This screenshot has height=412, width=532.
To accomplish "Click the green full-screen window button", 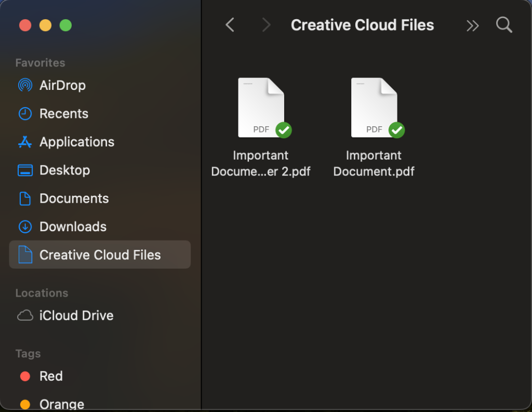I will coord(65,25).
